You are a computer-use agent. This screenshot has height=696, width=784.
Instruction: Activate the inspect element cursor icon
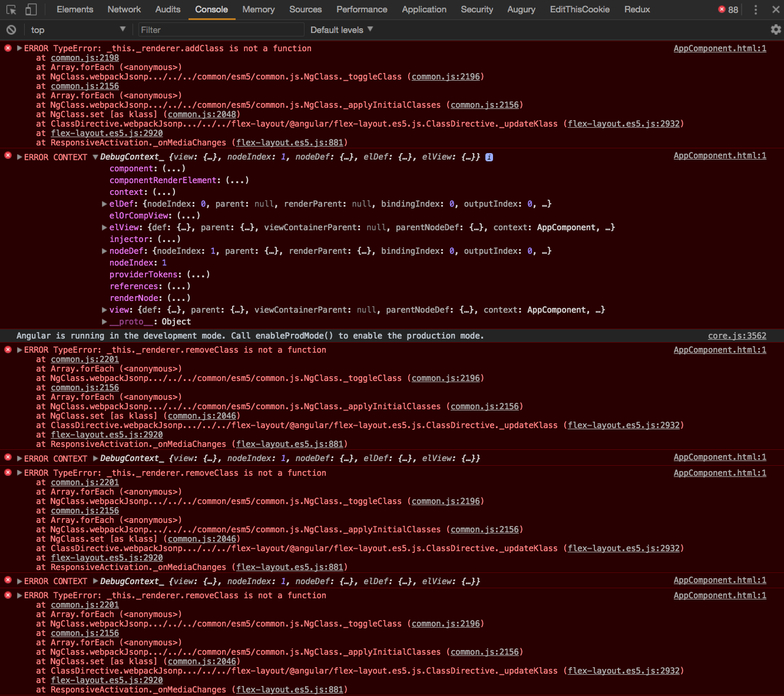coord(10,9)
